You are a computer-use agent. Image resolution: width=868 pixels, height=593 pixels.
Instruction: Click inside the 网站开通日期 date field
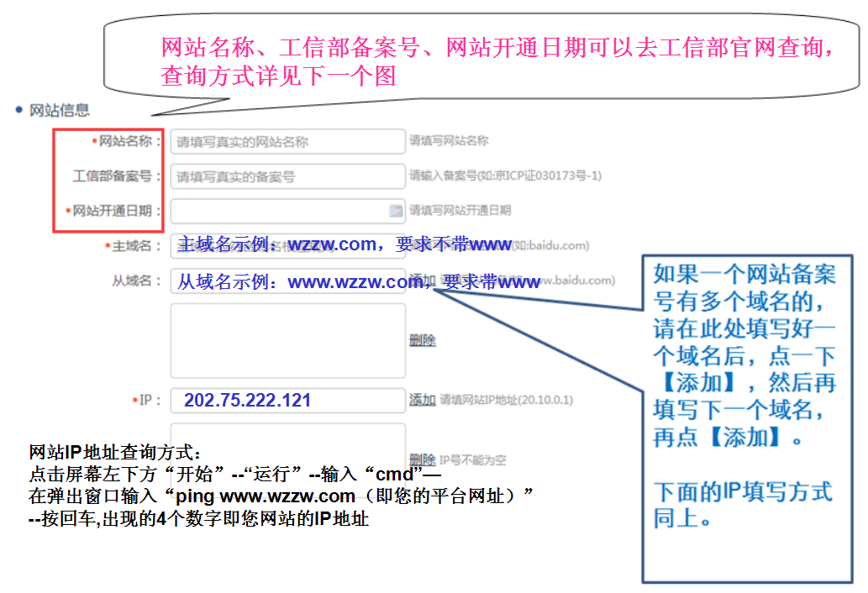pos(277,211)
